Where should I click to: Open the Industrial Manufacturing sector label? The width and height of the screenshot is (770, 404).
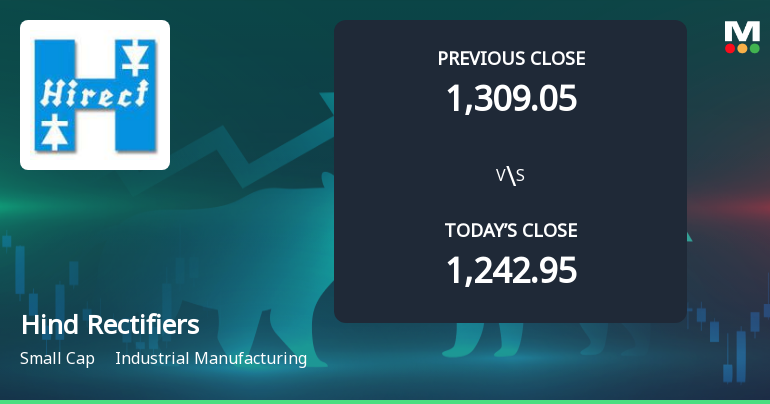pos(211,358)
